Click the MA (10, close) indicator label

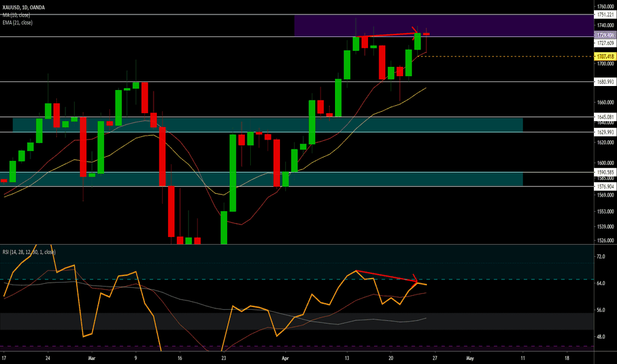coord(16,15)
